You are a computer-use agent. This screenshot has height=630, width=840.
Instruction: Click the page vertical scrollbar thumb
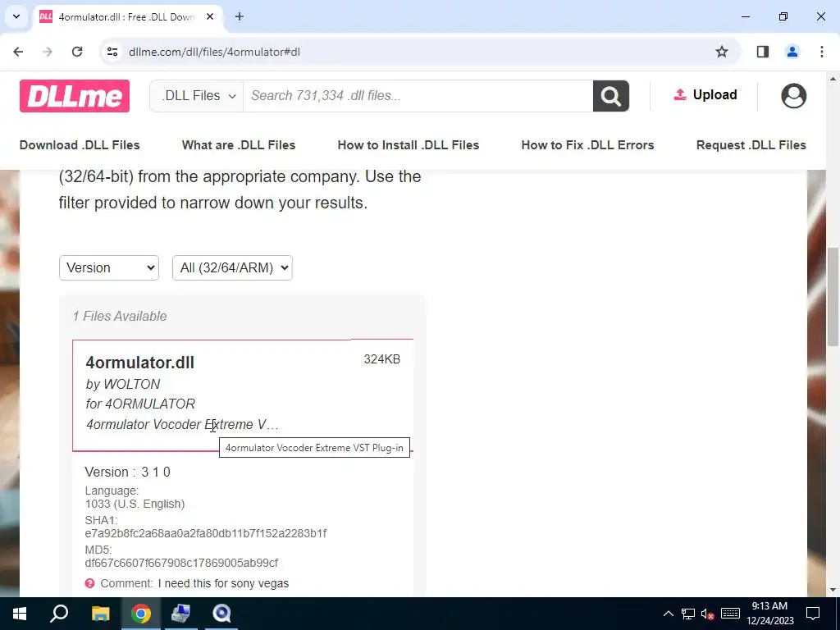coord(833,297)
